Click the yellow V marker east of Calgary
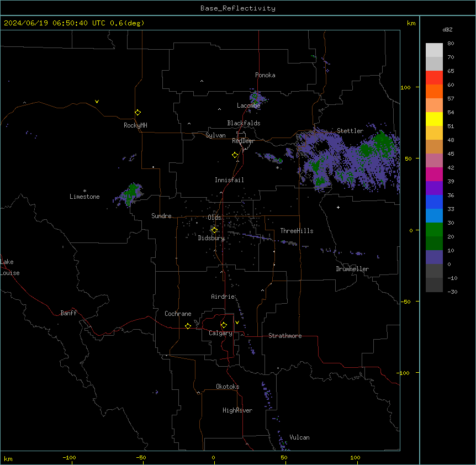The image size is (476, 465). (x=237, y=323)
